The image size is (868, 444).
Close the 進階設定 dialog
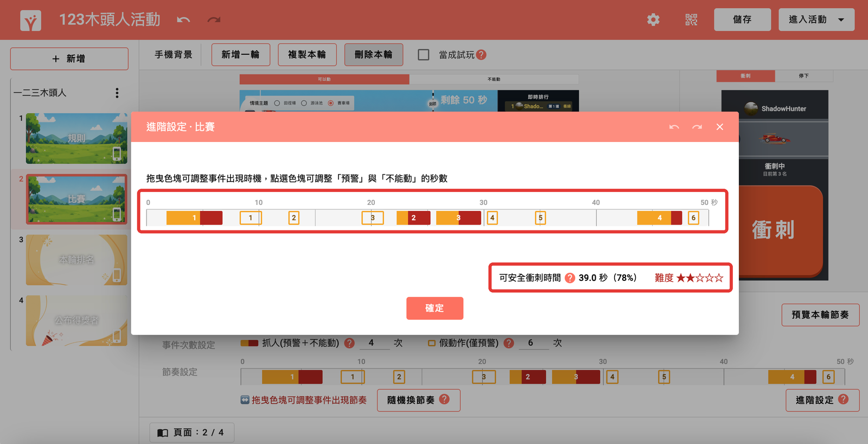click(x=720, y=127)
